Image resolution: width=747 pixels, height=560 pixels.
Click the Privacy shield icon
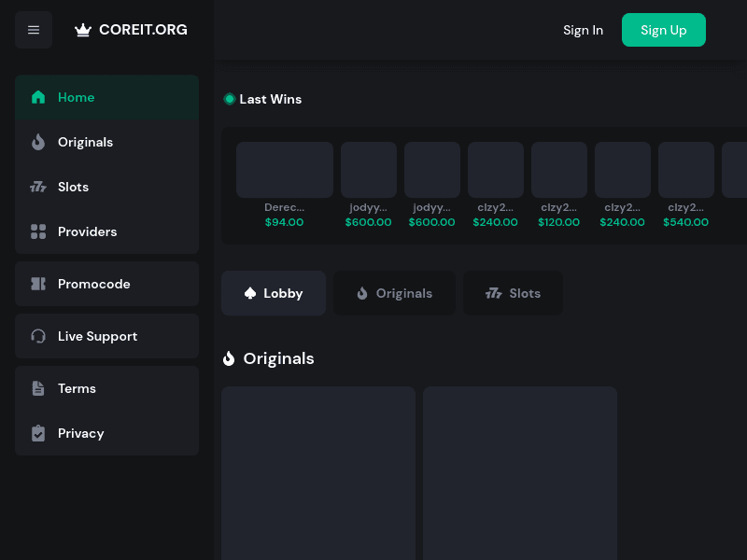38,433
